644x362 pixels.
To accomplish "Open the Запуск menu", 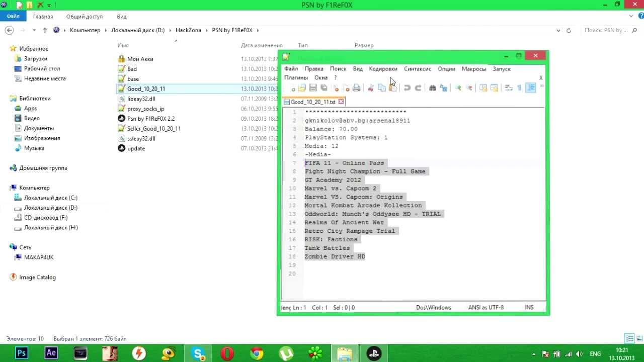I will pyautogui.click(x=502, y=69).
